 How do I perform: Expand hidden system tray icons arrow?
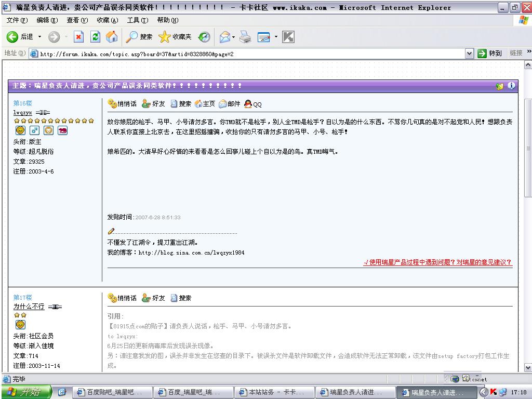(484, 393)
